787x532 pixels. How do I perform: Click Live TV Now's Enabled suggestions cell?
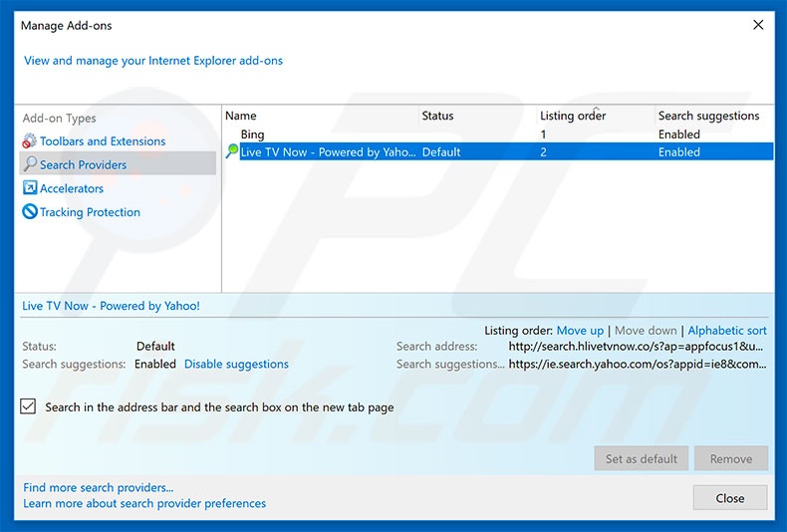coord(678,152)
